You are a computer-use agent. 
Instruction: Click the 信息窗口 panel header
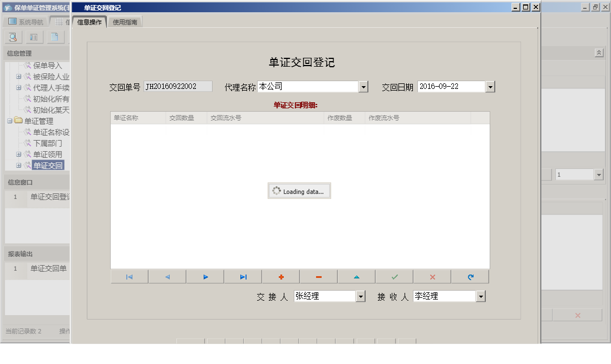pos(37,182)
